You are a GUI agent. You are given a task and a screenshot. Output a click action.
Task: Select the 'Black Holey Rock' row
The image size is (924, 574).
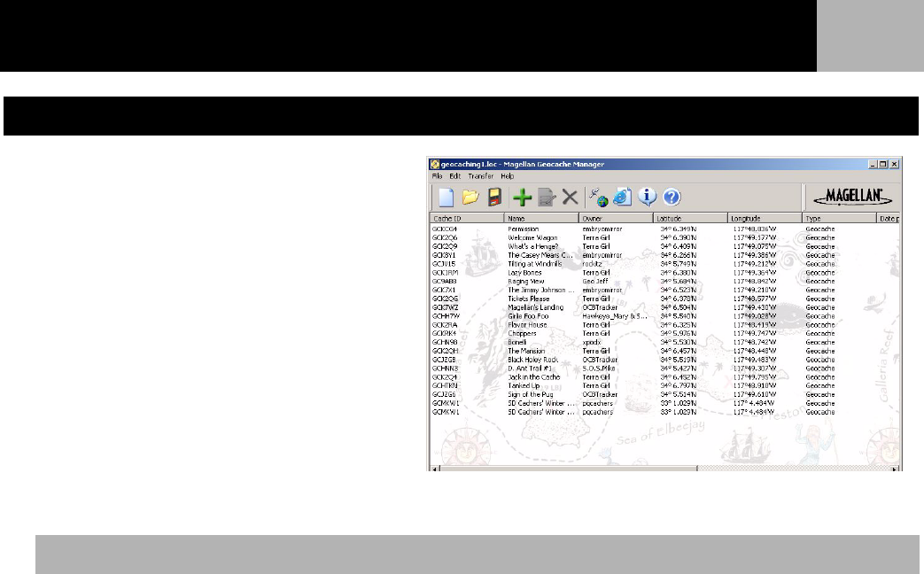[x=664, y=360]
